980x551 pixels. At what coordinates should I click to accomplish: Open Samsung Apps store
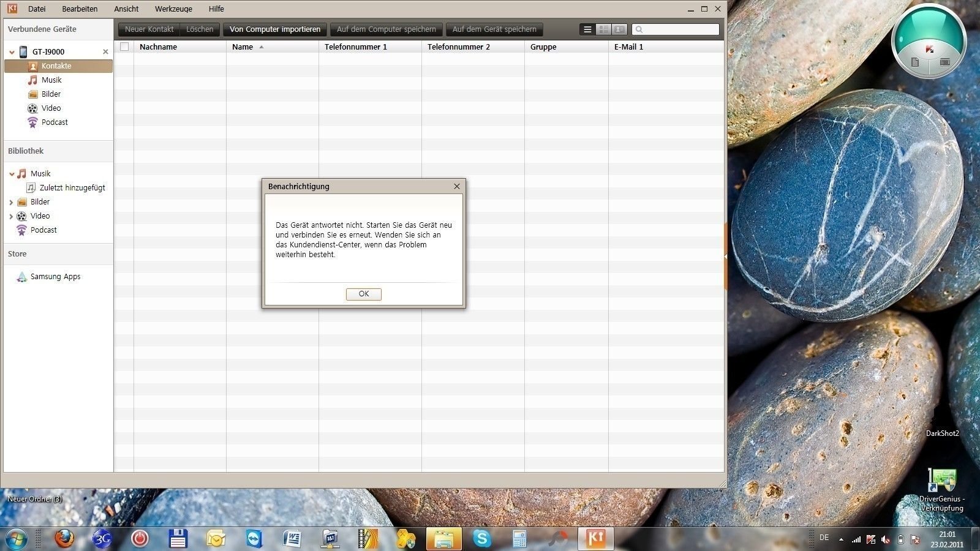click(x=55, y=277)
